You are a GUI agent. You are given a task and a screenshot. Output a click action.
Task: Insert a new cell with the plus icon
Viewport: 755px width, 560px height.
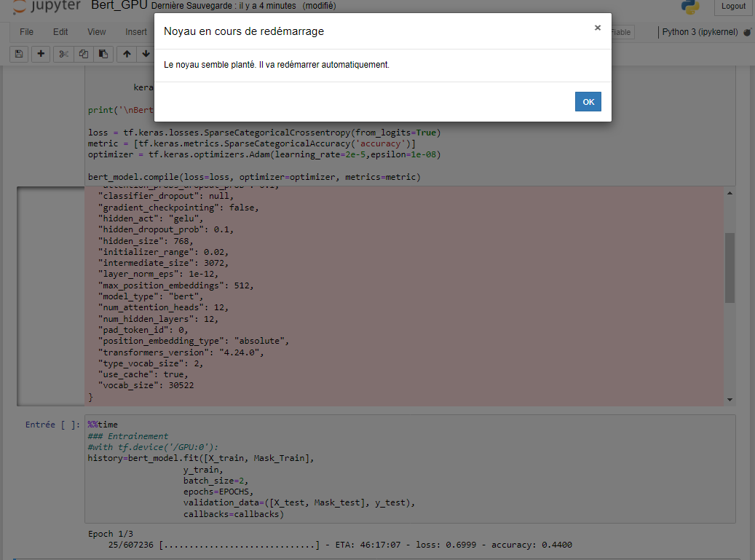pos(40,53)
